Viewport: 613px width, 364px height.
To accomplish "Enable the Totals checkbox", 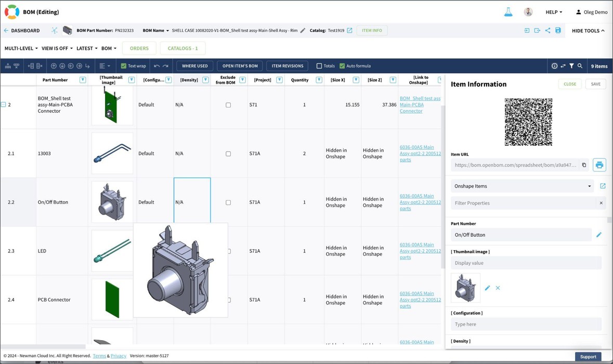I will tap(319, 66).
